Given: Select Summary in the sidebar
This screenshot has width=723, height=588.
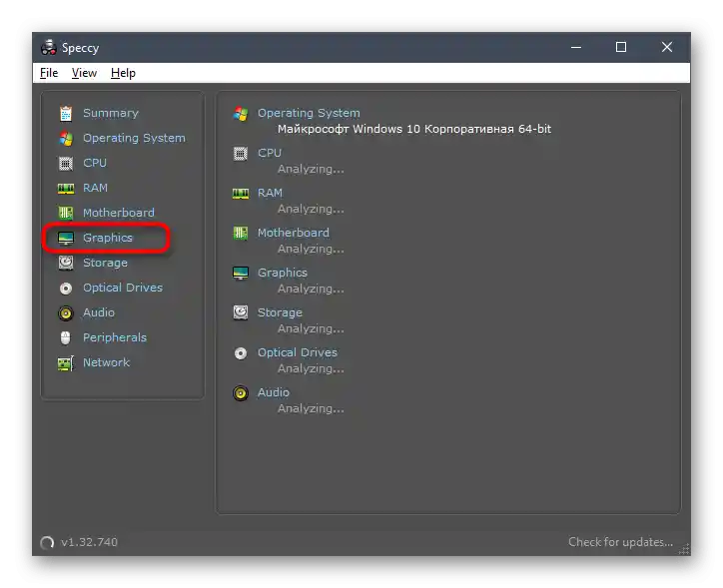Looking at the screenshot, I should 111,113.
